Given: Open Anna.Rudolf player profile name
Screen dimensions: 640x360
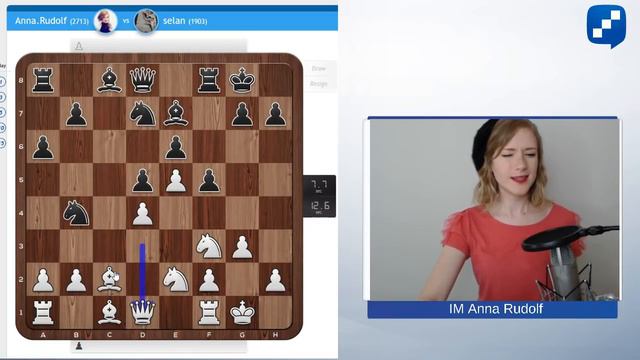Looking at the screenshot, I should (41, 20).
